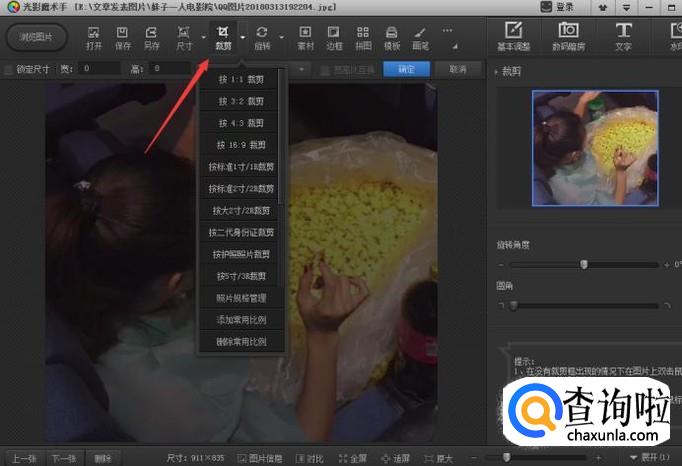The image size is (682, 466).
Task: Open the 拼图 (Collage) tool
Action: [x=362, y=38]
